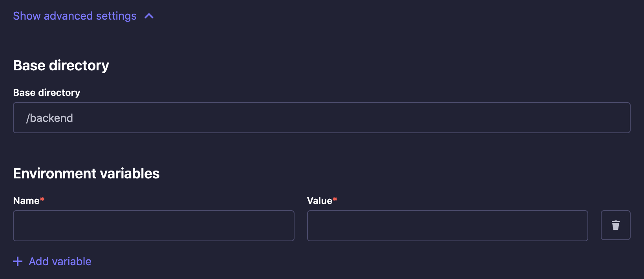
Task: Click Add variable to insert a new row
Action: (x=60, y=261)
